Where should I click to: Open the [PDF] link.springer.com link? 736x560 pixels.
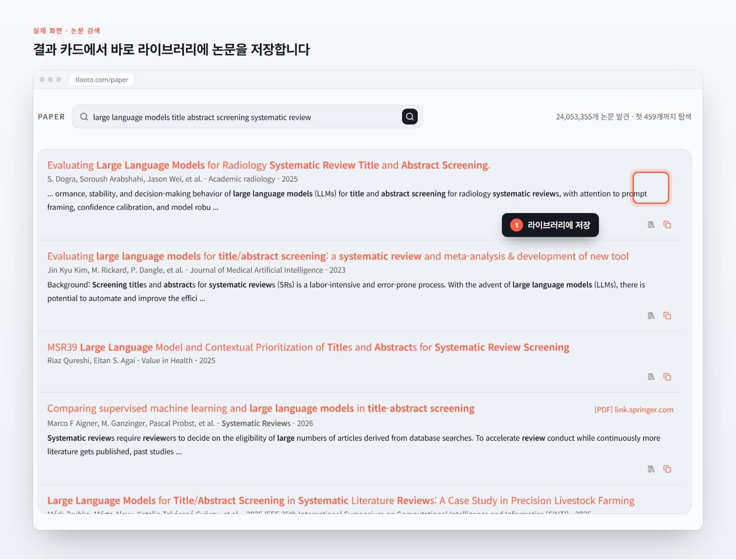634,410
